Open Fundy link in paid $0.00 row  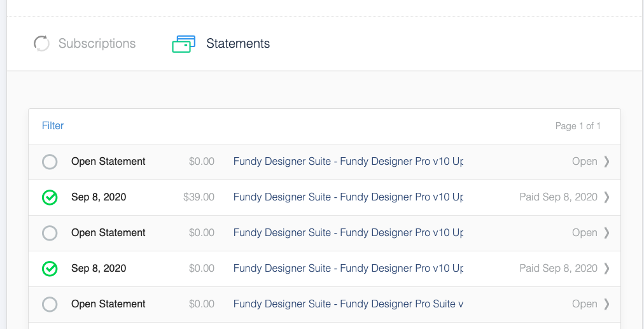(x=348, y=268)
